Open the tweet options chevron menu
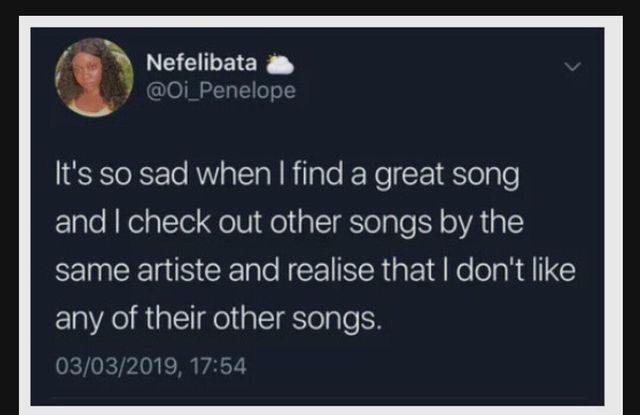The height and width of the screenshot is (415, 640). point(573,67)
